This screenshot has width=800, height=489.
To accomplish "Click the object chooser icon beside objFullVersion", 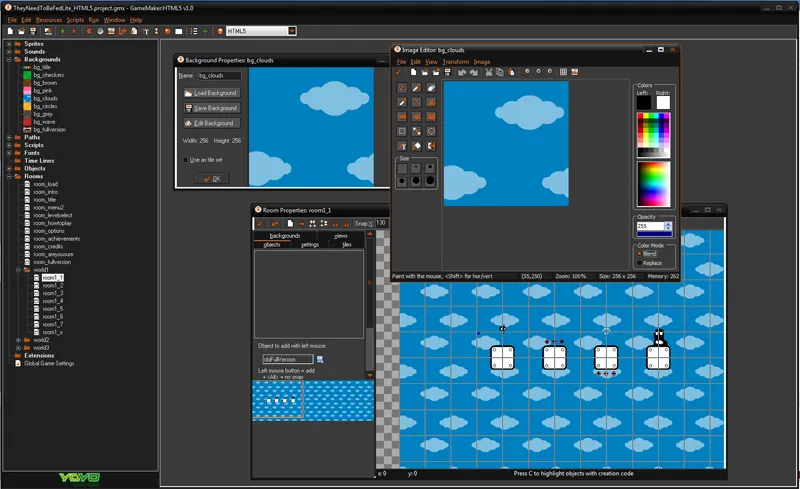I will coord(320,359).
